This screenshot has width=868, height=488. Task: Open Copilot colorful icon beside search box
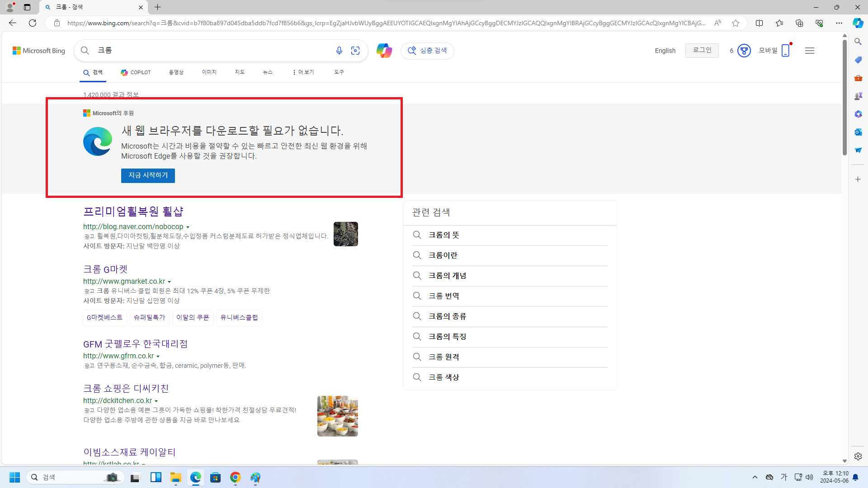pyautogui.click(x=384, y=51)
